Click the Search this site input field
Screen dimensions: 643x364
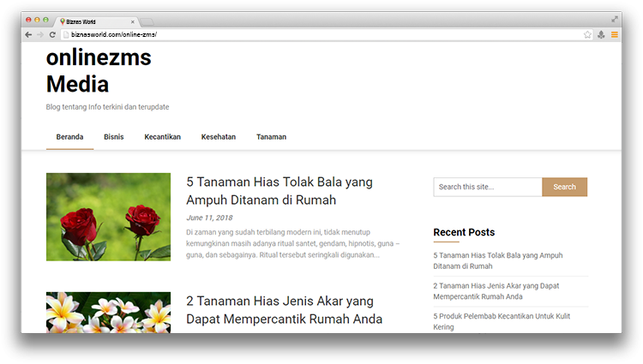coord(487,187)
